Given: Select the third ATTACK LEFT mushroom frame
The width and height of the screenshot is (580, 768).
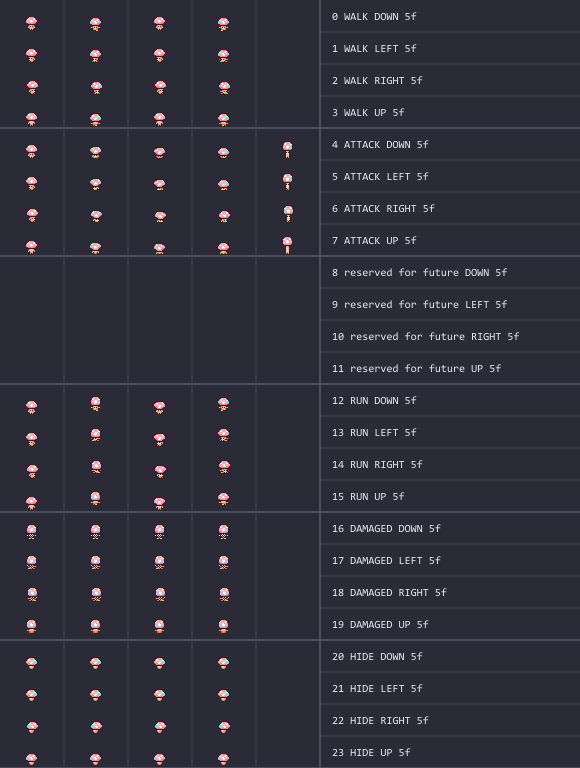Looking at the screenshot, I should [159, 185].
